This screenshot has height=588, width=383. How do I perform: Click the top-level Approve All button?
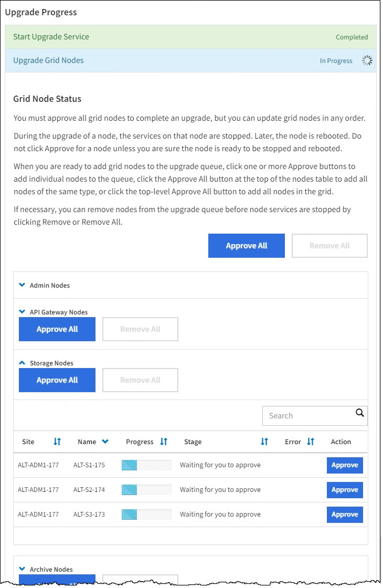tap(246, 246)
